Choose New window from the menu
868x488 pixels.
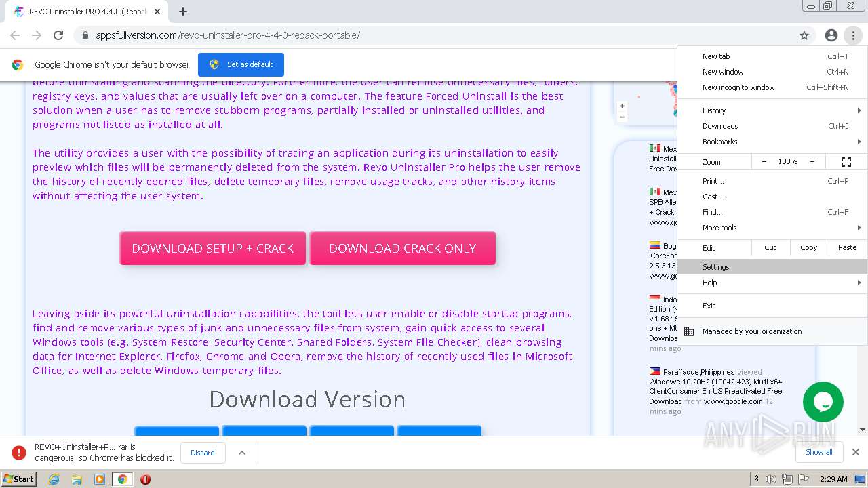(x=772, y=72)
